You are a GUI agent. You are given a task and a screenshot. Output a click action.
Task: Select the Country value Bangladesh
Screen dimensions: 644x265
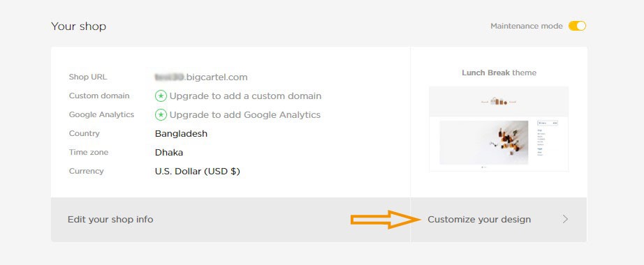181,133
